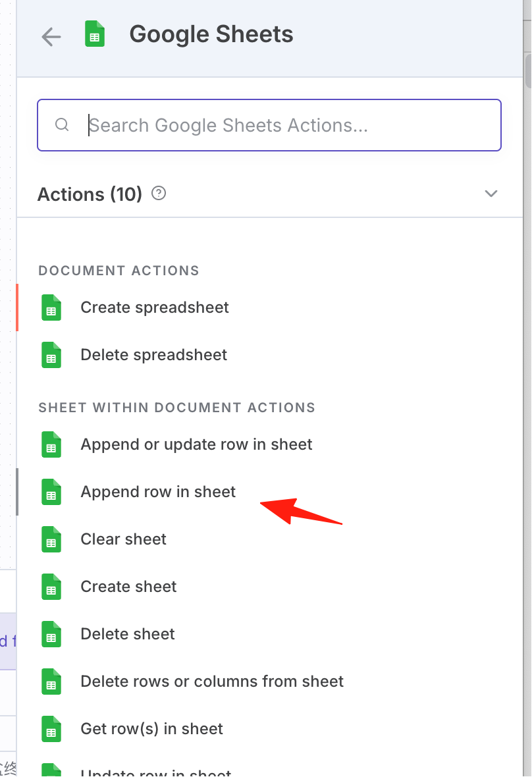This screenshot has width=532, height=777.
Task: Click the Google Sheets logo in header
Action: 95,34
